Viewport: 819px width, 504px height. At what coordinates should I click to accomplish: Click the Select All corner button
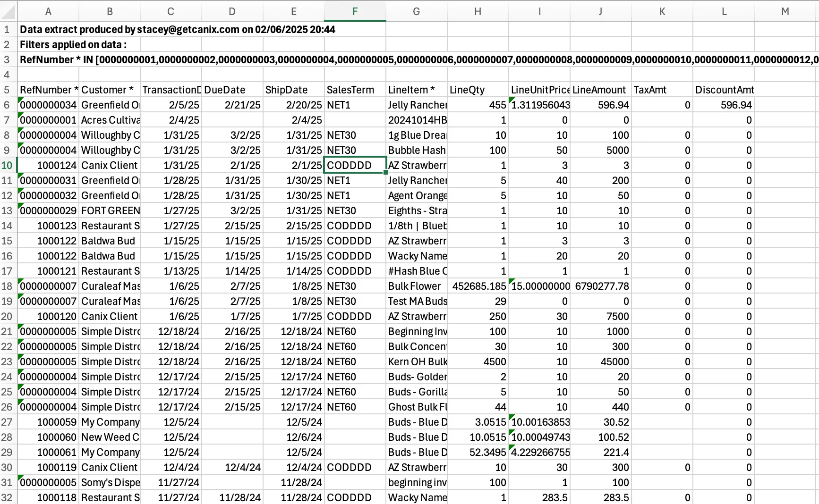(9, 11)
